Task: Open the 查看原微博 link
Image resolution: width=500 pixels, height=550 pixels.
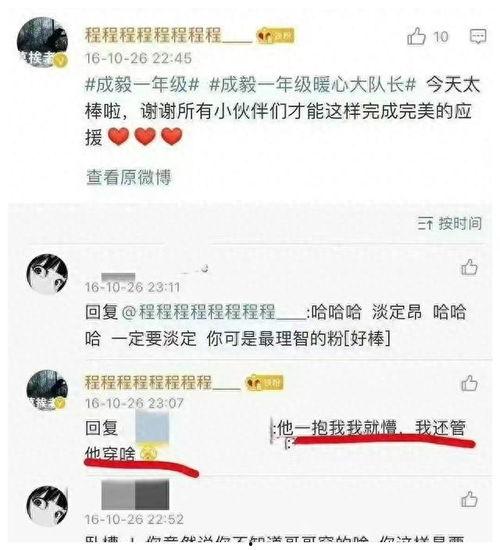Action: click(x=128, y=177)
